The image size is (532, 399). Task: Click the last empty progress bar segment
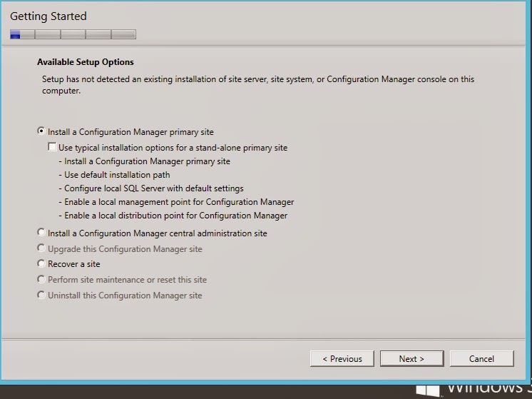tap(123, 34)
